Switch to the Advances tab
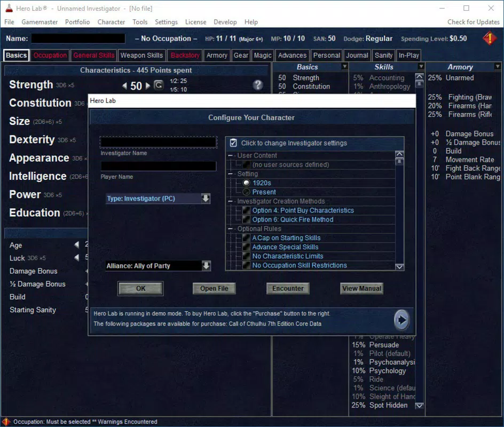 pos(293,56)
